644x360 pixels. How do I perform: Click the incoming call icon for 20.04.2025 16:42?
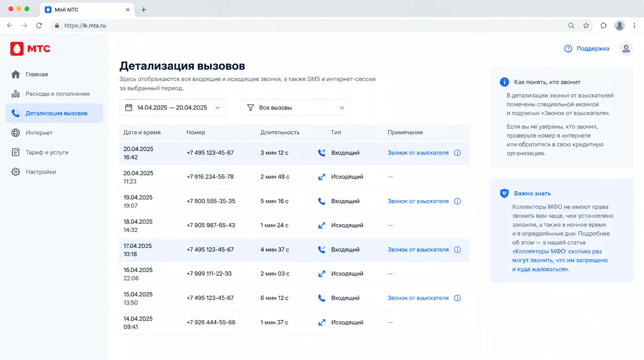coord(322,153)
